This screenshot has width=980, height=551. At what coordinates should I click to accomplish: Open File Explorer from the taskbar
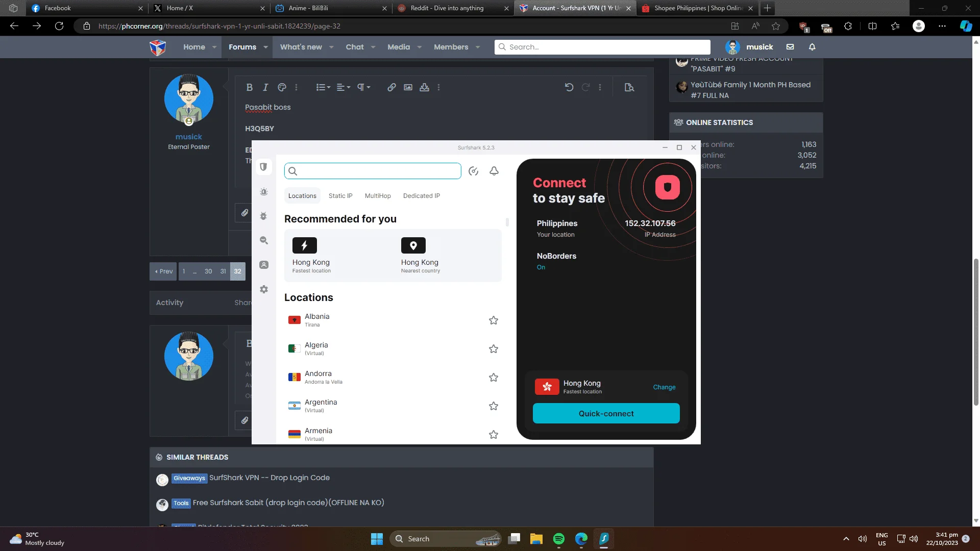coord(536,539)
